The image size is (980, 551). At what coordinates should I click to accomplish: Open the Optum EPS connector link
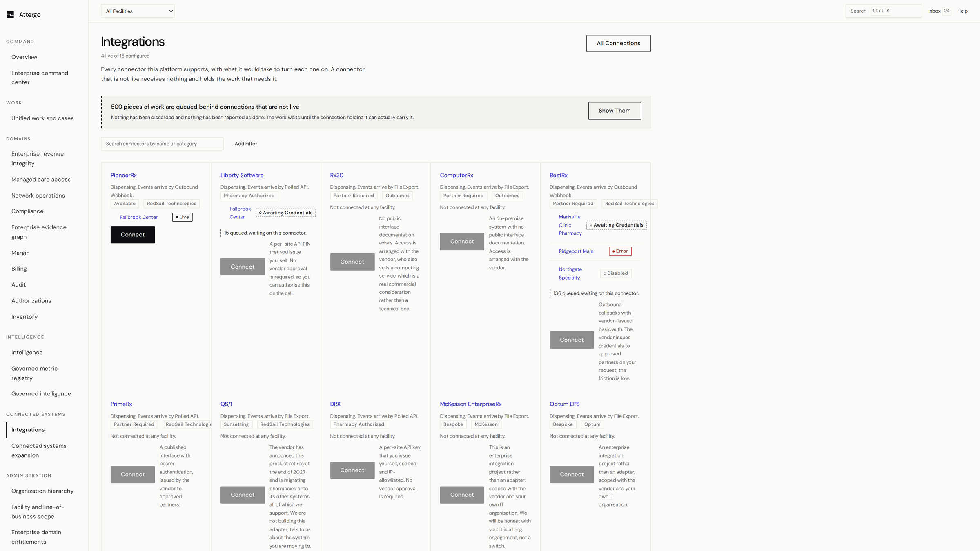point(564,404)
